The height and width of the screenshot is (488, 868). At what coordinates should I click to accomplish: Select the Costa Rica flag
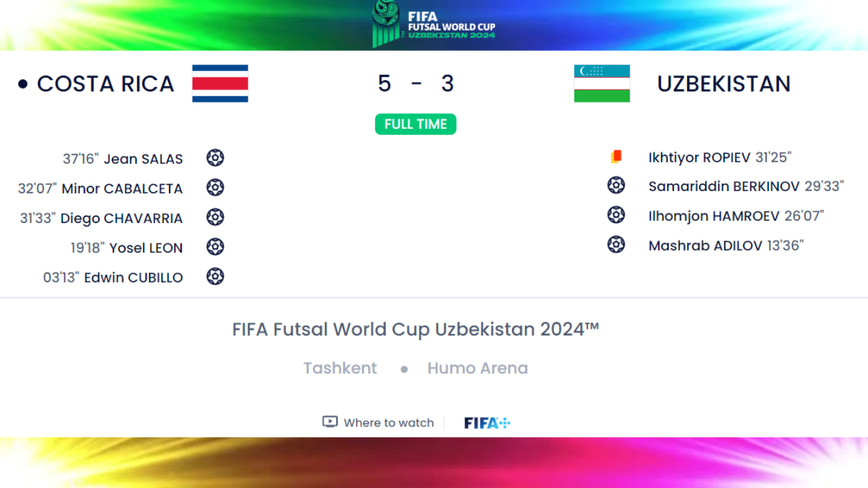tap(220, 83)
